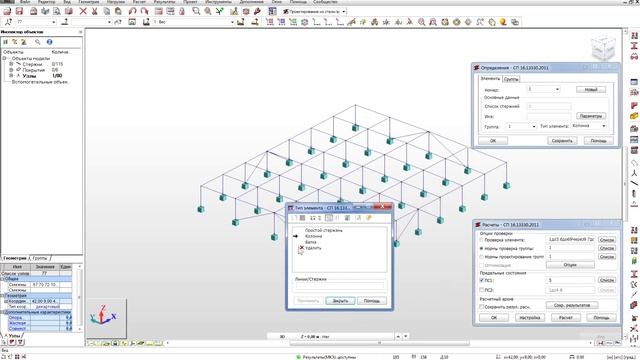Click the Copy icon in the toolbar
Viewport: 640px width, 360px height.
pos(107,11)
